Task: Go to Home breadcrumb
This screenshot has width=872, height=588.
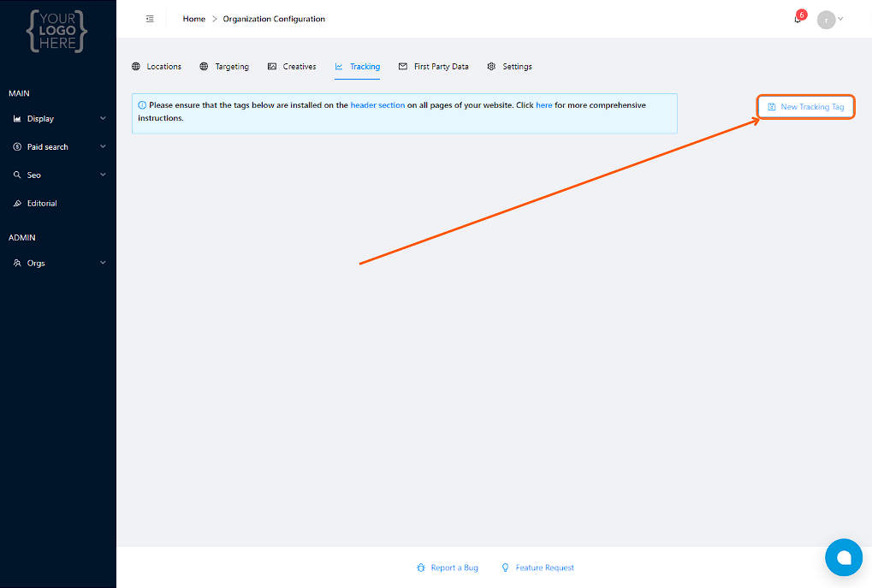Action: coord(194,19)
